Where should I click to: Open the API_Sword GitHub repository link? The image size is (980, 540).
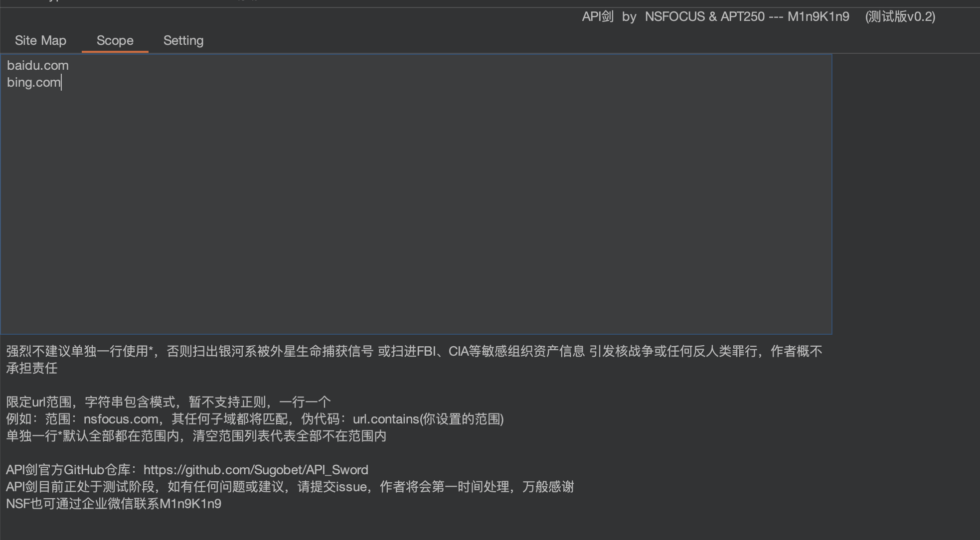coord(255,469)
